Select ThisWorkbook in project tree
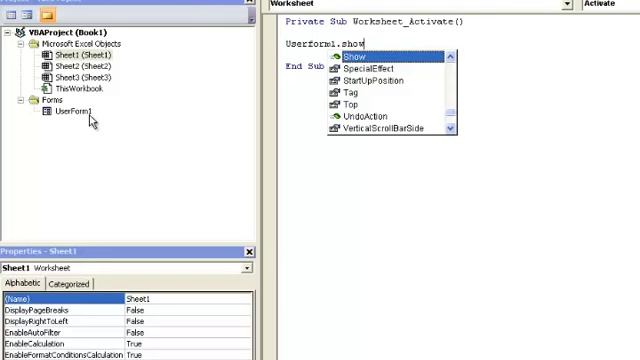 click(x=79, y=89)
